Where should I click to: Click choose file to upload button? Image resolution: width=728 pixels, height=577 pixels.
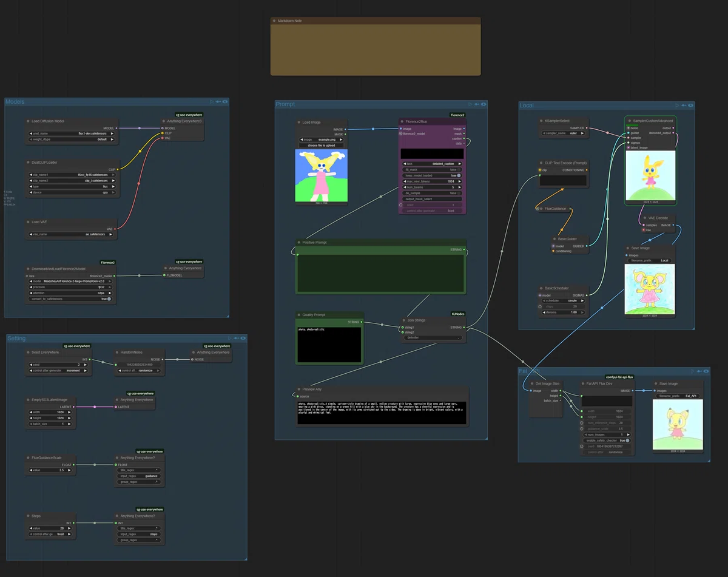[322, 145]
